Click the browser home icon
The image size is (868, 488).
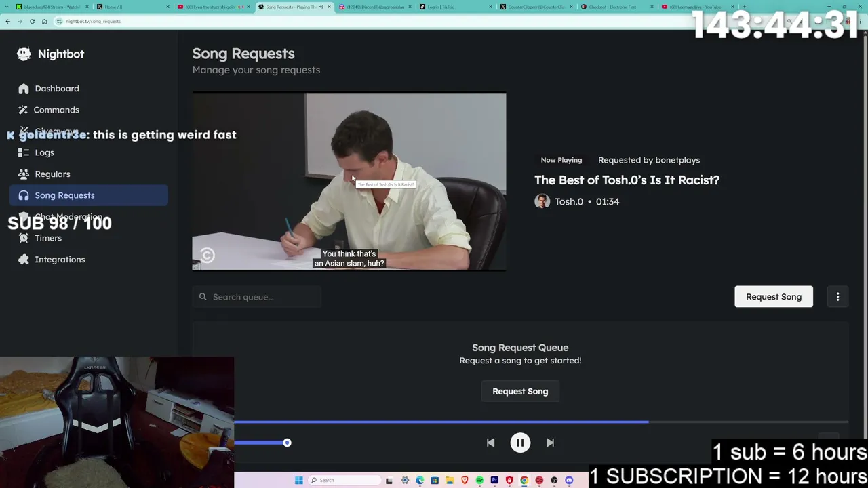(x=44, y=21)
